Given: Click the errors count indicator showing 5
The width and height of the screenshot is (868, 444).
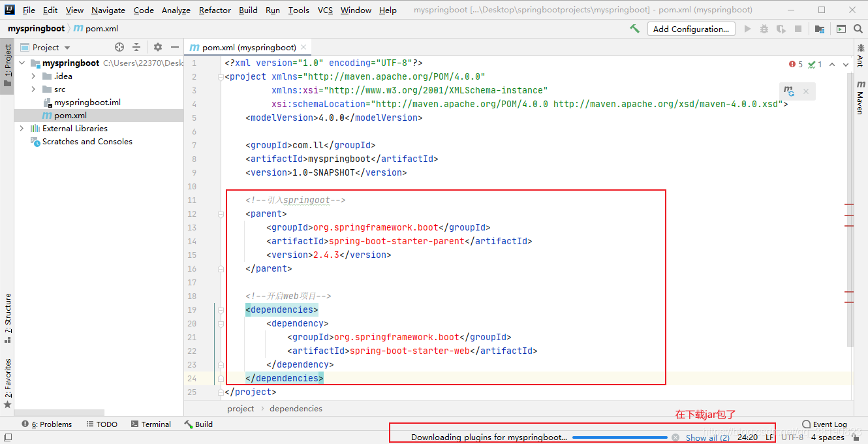Looking at the screenshot, I should click(x=796, y=64).
